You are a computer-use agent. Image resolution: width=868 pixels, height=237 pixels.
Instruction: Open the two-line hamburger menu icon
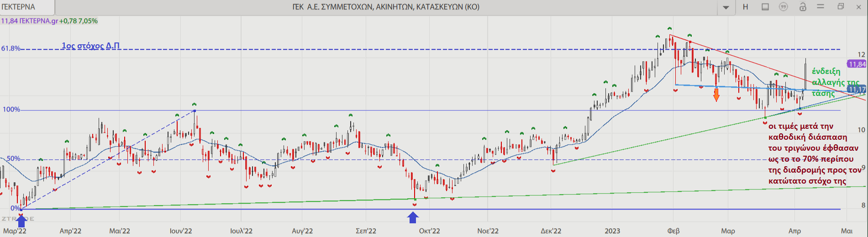(x=821, y=7)
